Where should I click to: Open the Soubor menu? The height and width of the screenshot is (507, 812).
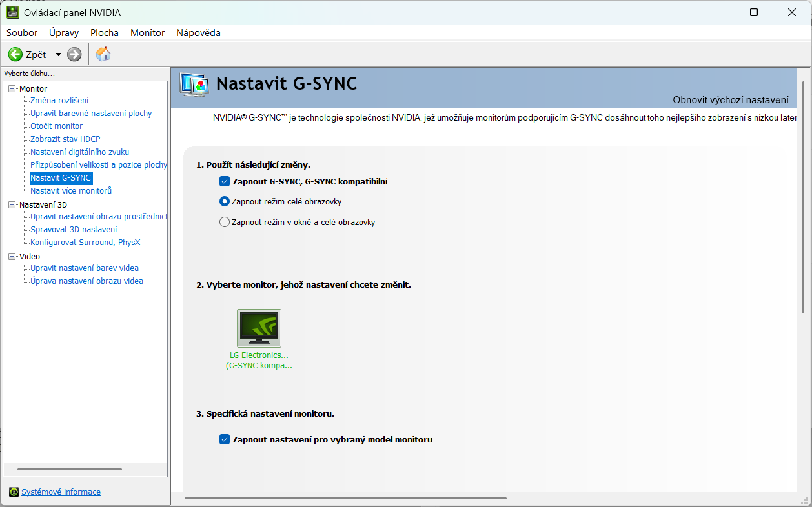(22, 32)
